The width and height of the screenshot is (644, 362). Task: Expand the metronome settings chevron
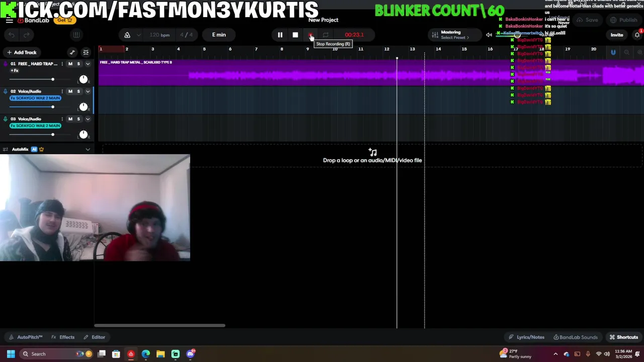pos(139,35)
